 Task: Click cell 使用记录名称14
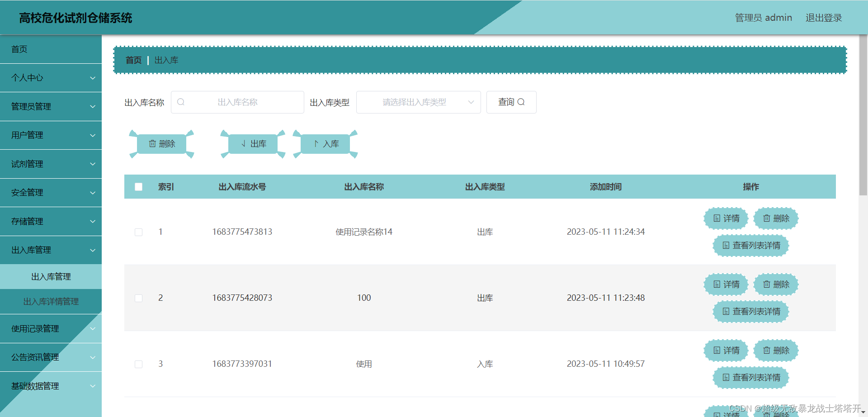[364, 232]
